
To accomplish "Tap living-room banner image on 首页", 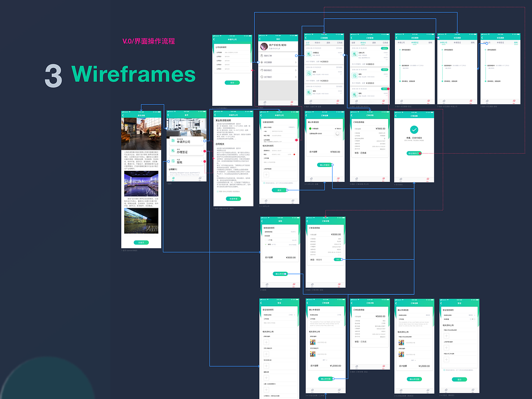I will click(x=187, y=127).
